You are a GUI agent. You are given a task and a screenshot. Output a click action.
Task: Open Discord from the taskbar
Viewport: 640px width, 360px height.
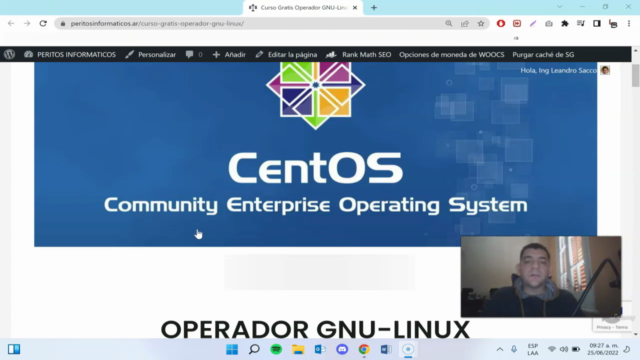click(x=342, y=349)
